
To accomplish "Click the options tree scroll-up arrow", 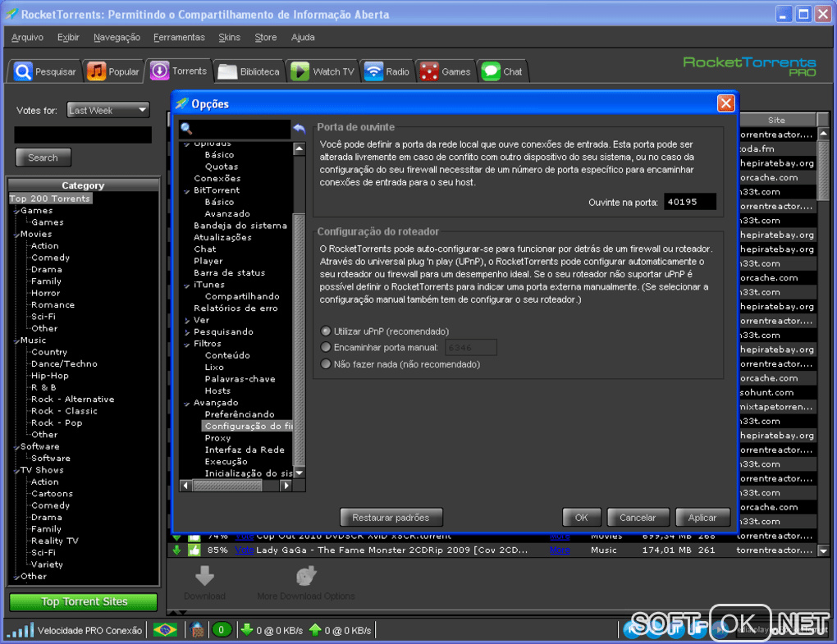I will tap(300, 148).
